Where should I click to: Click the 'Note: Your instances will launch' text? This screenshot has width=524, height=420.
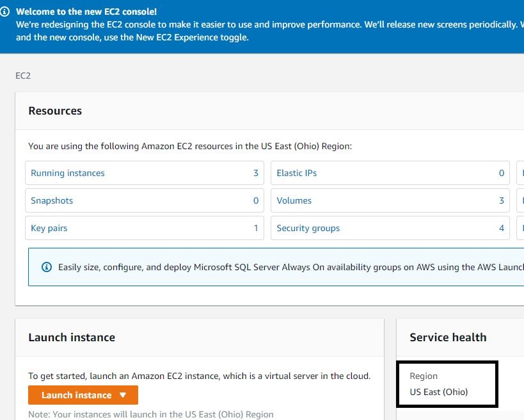click(x=151, y=414)
